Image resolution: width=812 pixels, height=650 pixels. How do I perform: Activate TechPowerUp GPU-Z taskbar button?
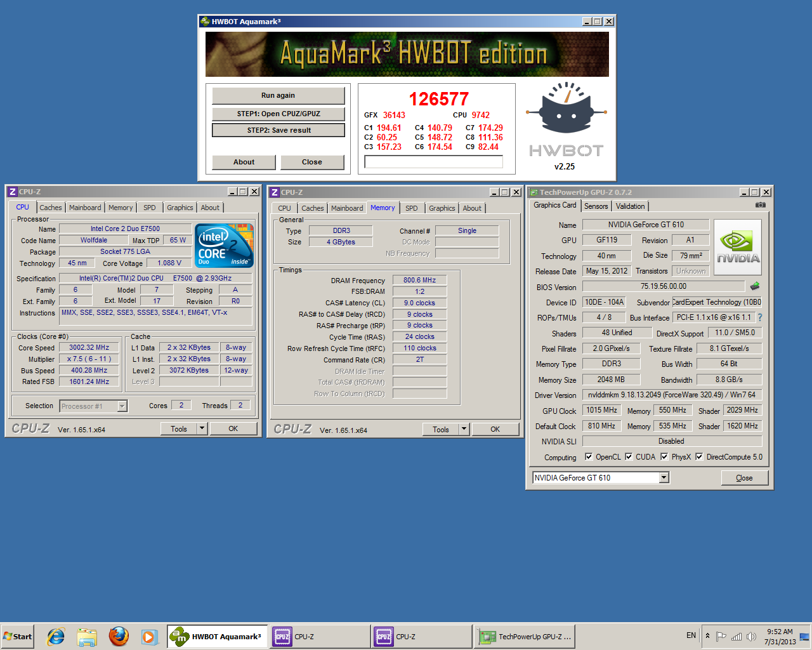click(x=524, y=636)
